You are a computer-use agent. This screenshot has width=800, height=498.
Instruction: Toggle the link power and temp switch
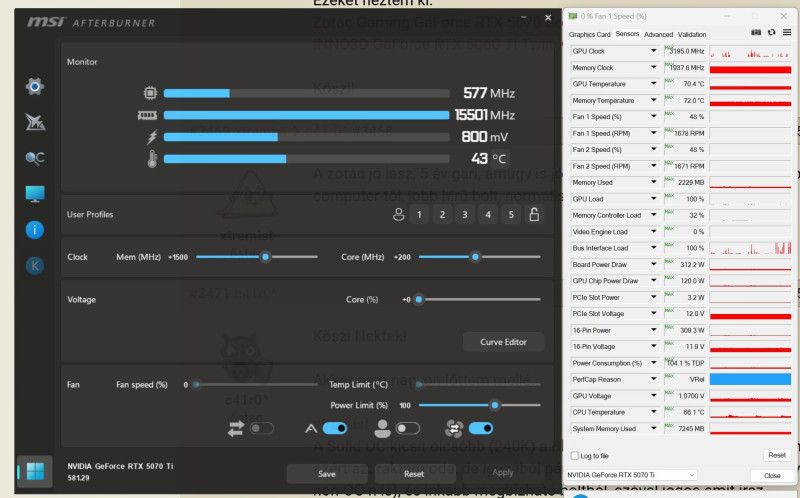tap(262, 429)
